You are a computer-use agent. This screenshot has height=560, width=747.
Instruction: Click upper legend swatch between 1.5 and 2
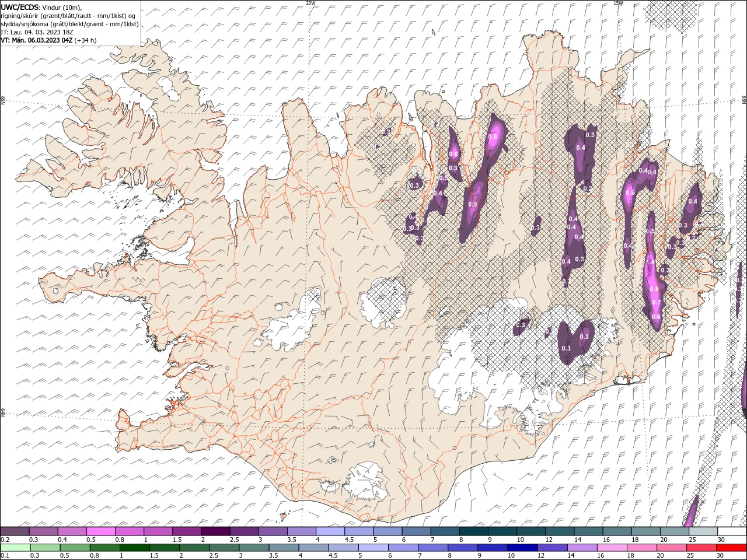(187, 531)
